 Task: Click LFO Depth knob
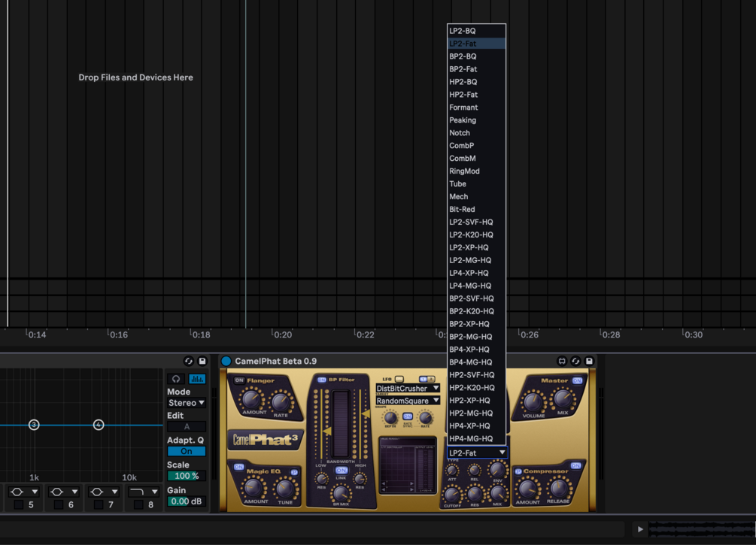390,417
